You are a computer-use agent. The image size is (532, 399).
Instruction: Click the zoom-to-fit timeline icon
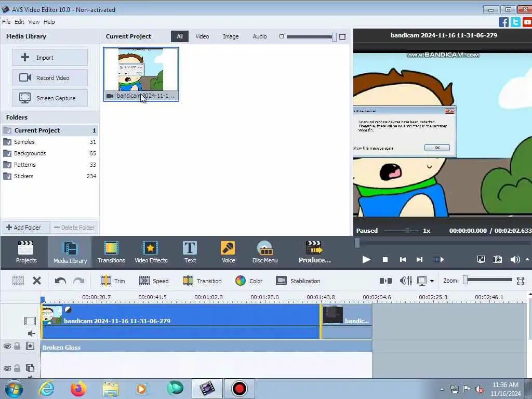pos(521,281)
